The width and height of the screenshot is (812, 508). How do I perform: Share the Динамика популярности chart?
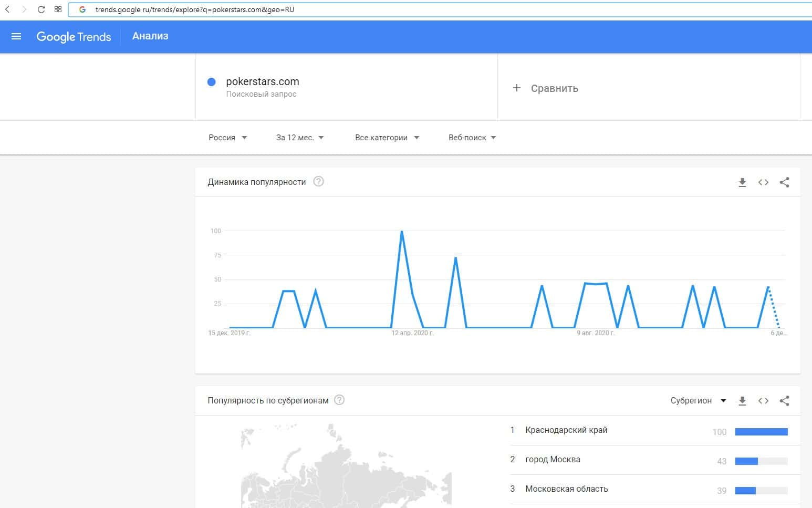784,182
